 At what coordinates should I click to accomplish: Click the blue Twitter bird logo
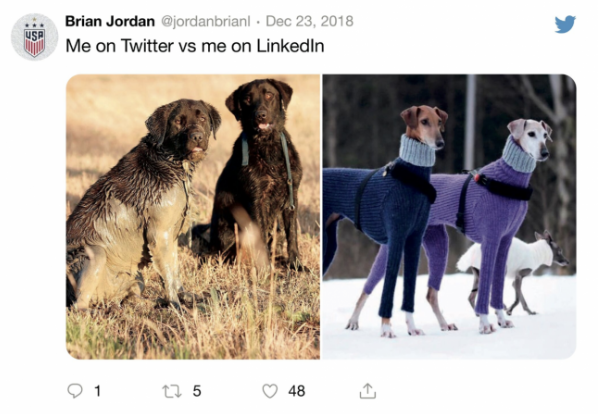pos(565,24)
